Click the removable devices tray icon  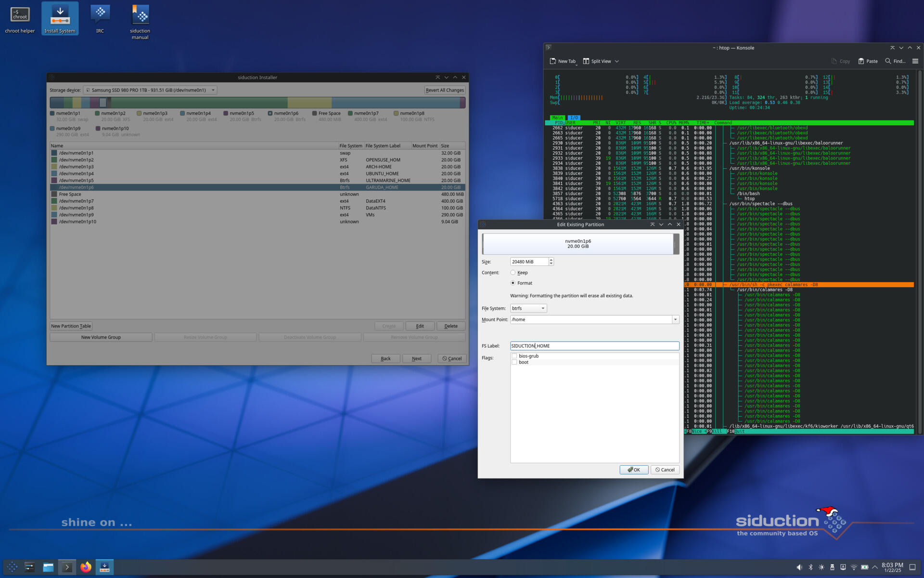click(x=832, y=567)
